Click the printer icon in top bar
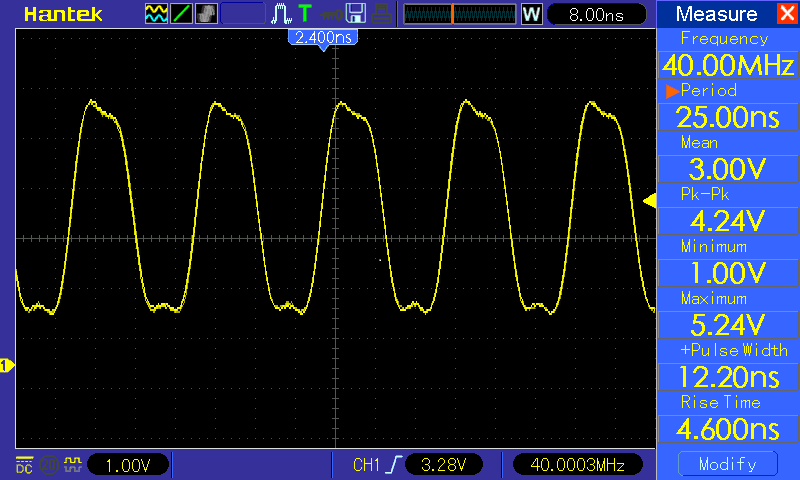The width and height of the screenshot is (800, 480). (381, 14)
